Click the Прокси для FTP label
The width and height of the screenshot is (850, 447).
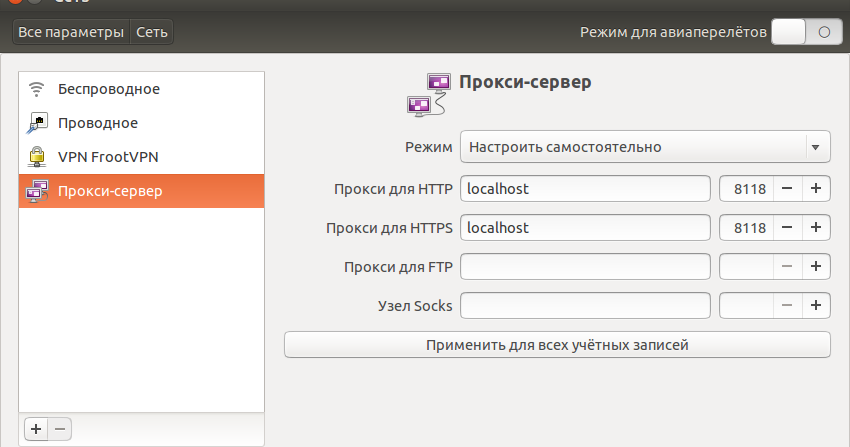click(398, 267)
